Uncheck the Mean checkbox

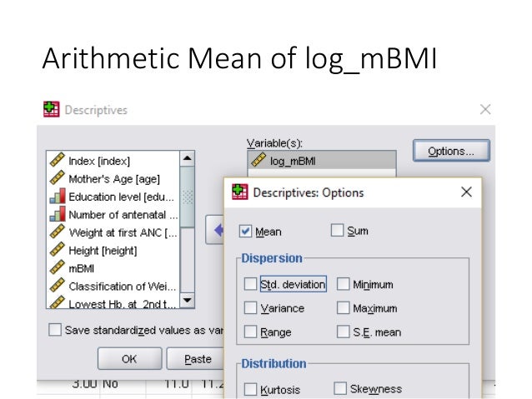(x=245, y=232)
